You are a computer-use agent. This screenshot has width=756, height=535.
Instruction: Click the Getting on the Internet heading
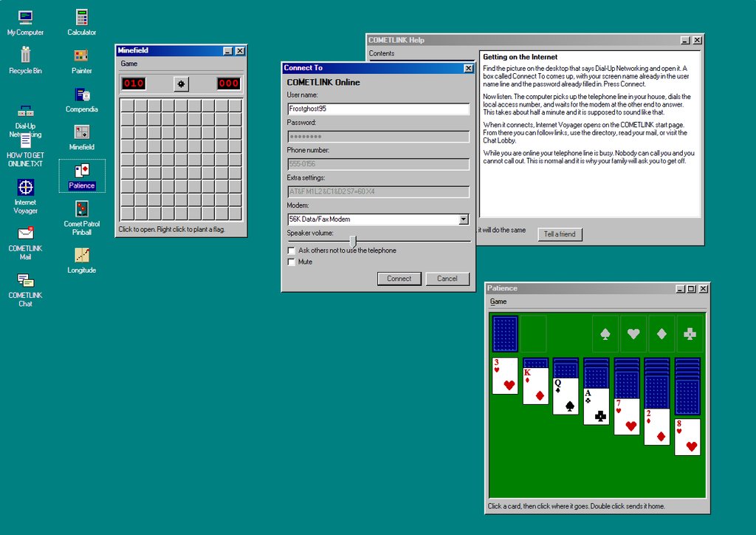pyautogui.click(x=520, y=57)
